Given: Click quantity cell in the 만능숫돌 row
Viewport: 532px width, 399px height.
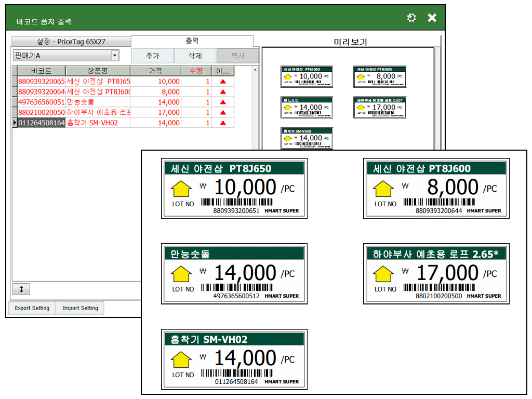Looking at the screenshot, I should point(196,102).
